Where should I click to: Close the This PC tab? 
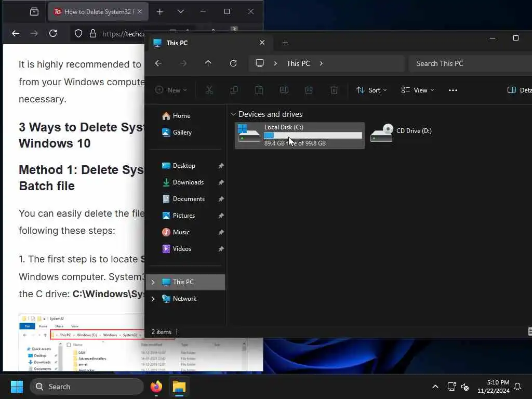[262, 43]
